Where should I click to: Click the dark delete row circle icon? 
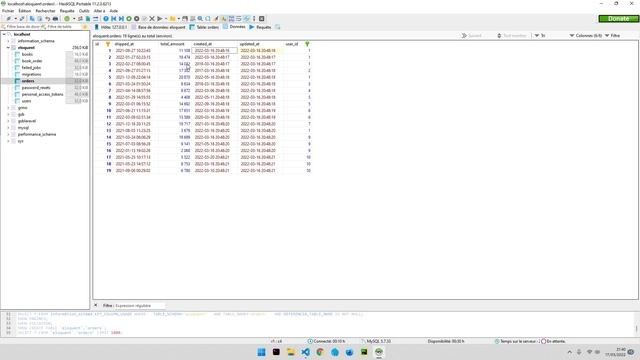click(x=136, y=19)
